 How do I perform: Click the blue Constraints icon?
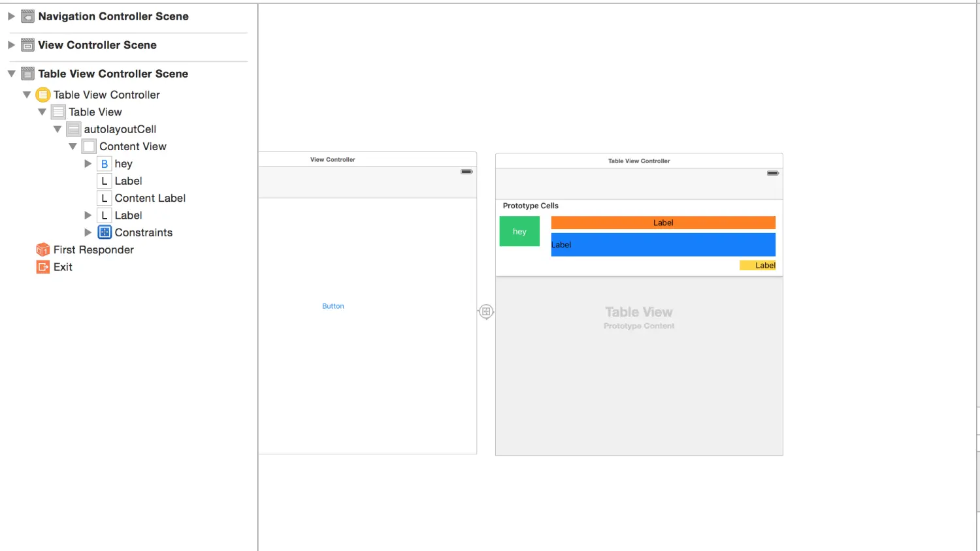(104, 232)
